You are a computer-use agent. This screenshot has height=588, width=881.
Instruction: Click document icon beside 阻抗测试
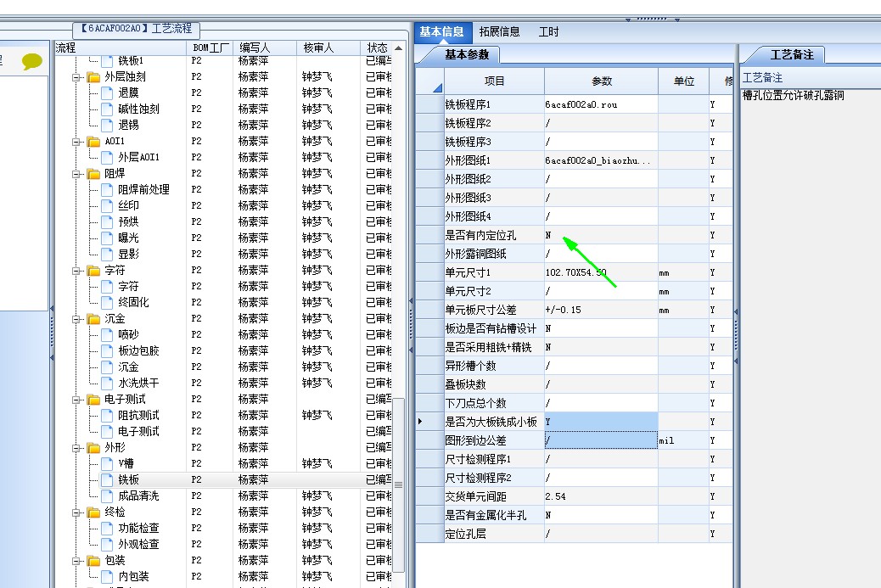pyautogui.click(x=107, y=416)
